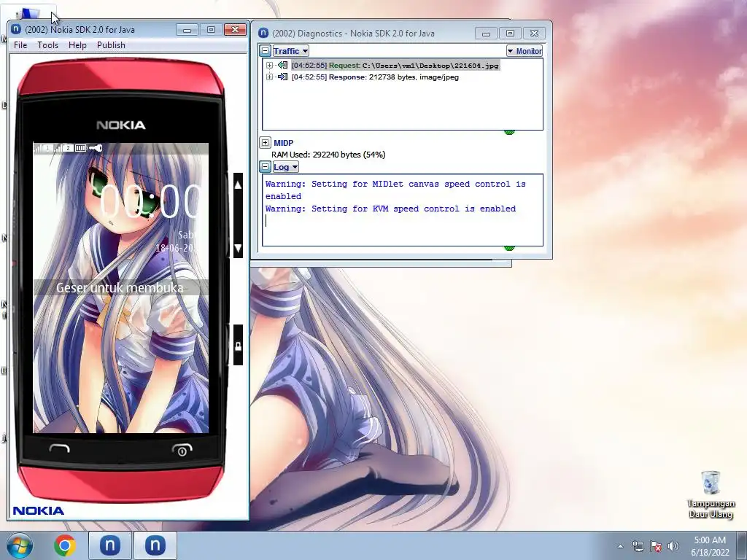Collapse the Log section toggle

click(x=266, y=167)
